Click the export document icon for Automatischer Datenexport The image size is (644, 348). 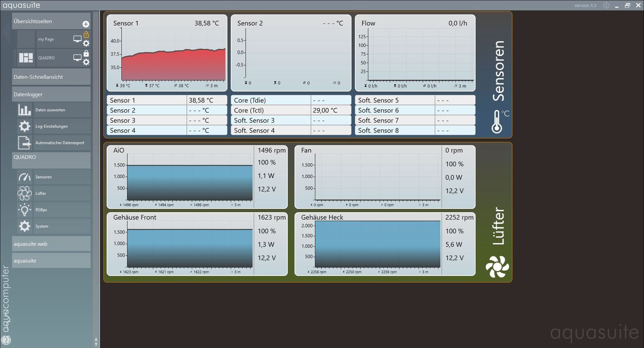(24, 143)
